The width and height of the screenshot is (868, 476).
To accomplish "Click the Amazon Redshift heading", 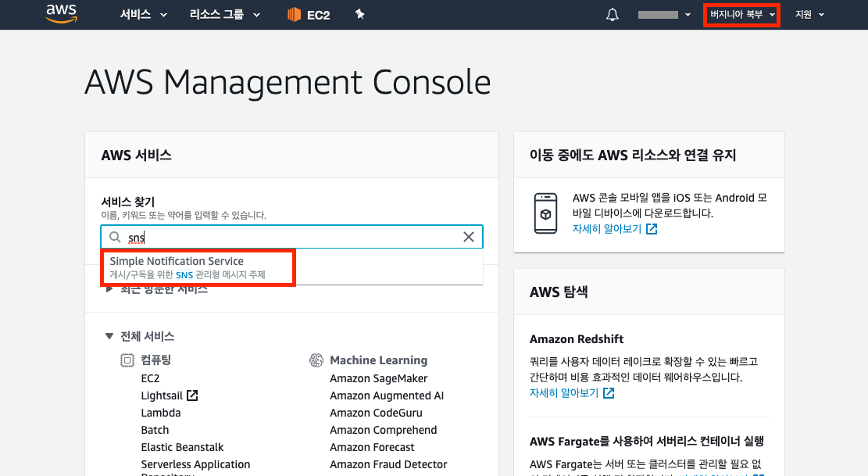I will [577, 339].
